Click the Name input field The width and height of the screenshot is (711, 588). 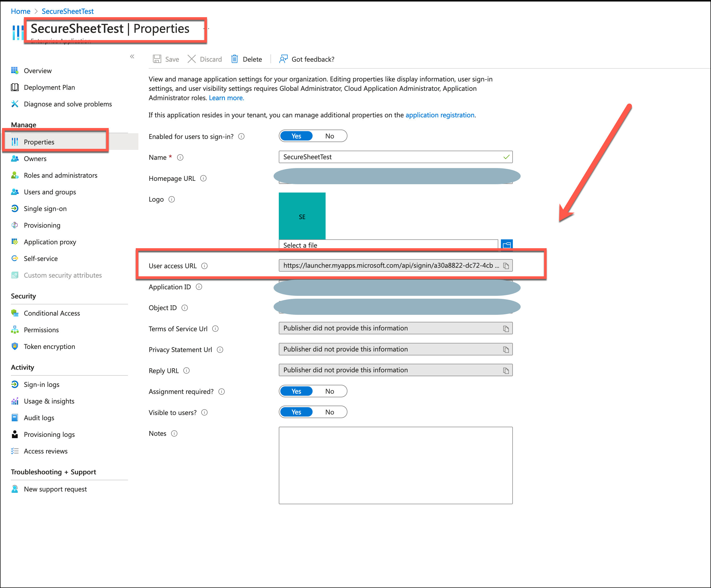tap(396, 157)
